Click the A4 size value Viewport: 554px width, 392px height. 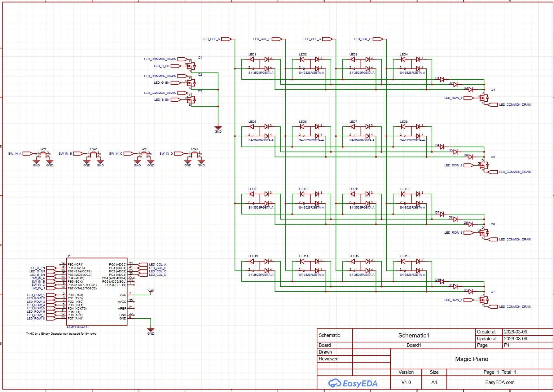434,382
